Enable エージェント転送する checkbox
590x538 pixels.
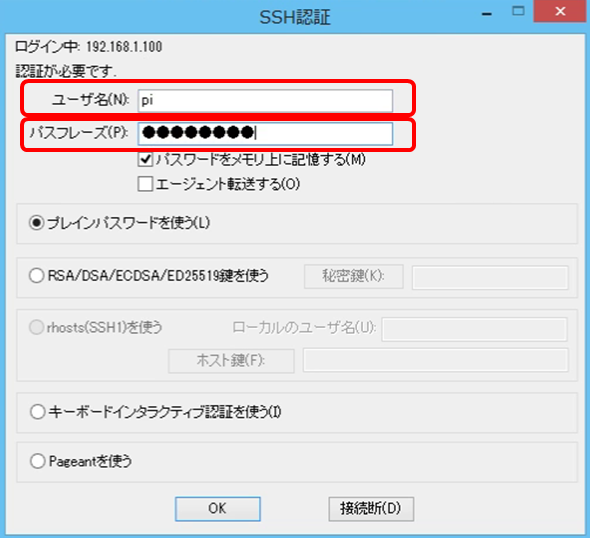pos(145,184)
